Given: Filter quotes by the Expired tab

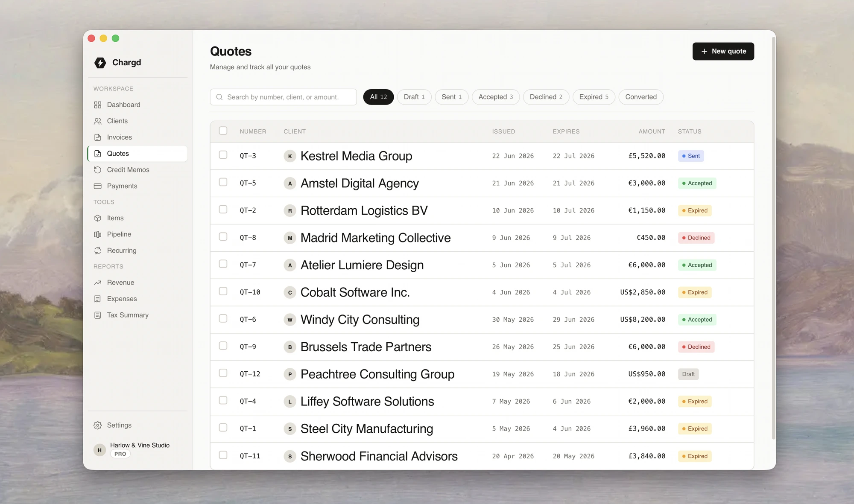Looking at the screenshot, I should [x=594, y=97].
